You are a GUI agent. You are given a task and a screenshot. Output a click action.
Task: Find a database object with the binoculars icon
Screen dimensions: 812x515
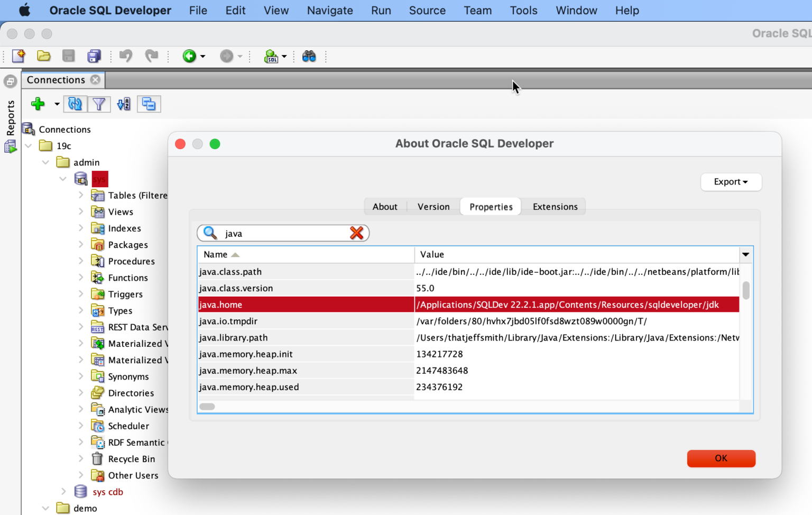[309, 56]
